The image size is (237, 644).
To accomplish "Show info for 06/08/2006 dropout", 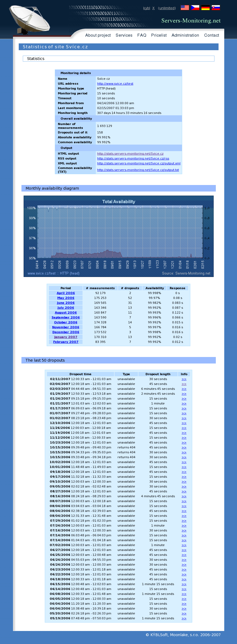I will pyautogui.click(x=184, y=594).
